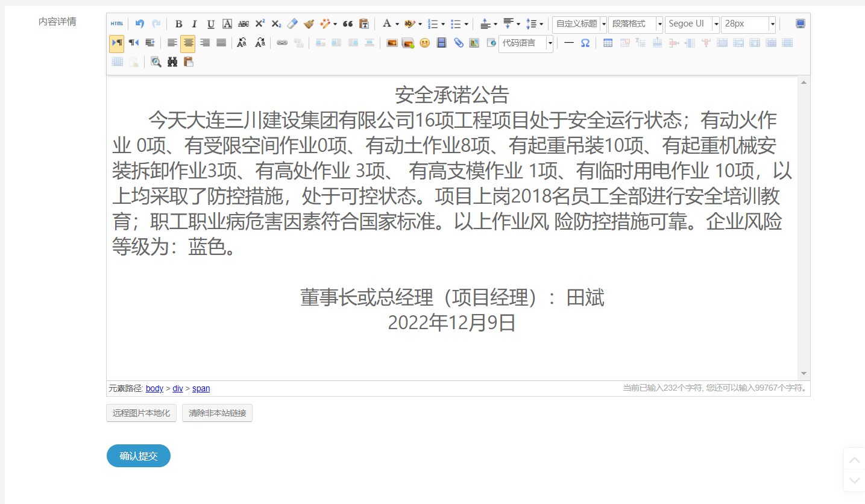Insert an emoticon
The image size is (865, 504).
coord(425,43)
